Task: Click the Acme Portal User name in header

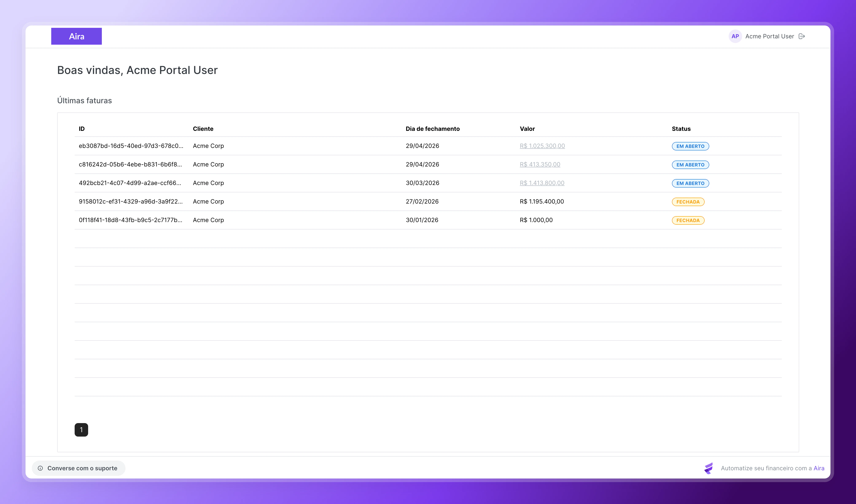Action: tap(769, 36)
